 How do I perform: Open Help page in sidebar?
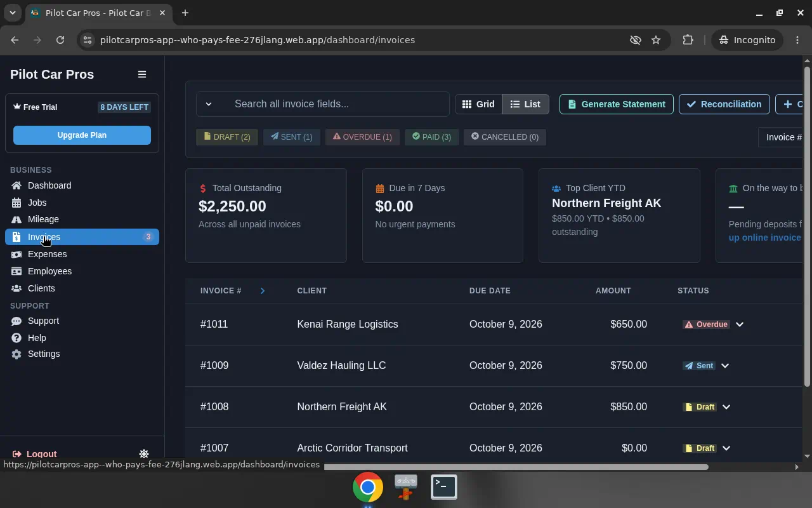(82, 338)
